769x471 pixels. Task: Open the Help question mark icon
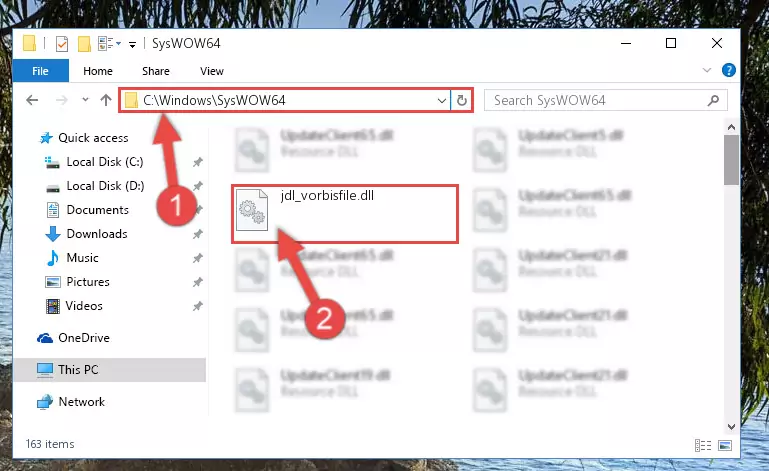coord(728,70)
